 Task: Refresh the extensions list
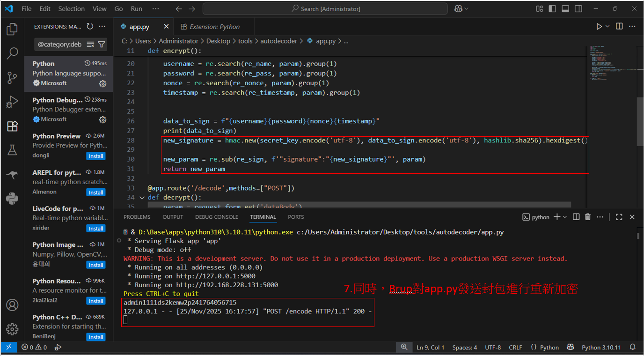[90, 27]
